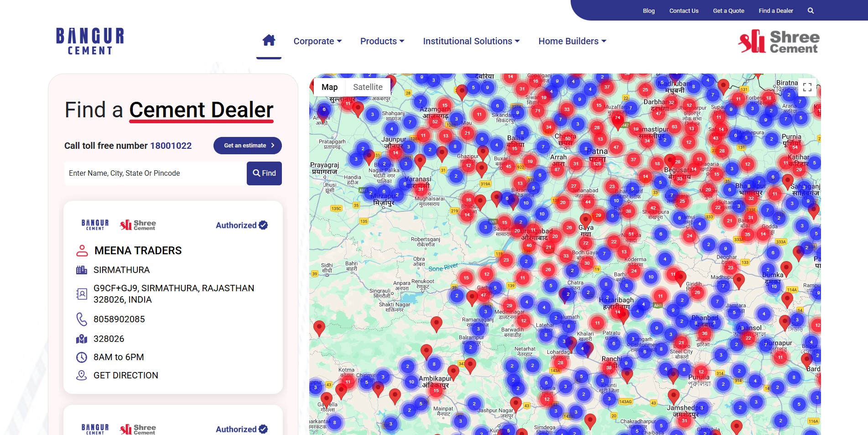Click the Bangur Cement logo
Image resolution: width=868 pixels, height=435 pixels.
click(x=89, y=41)
